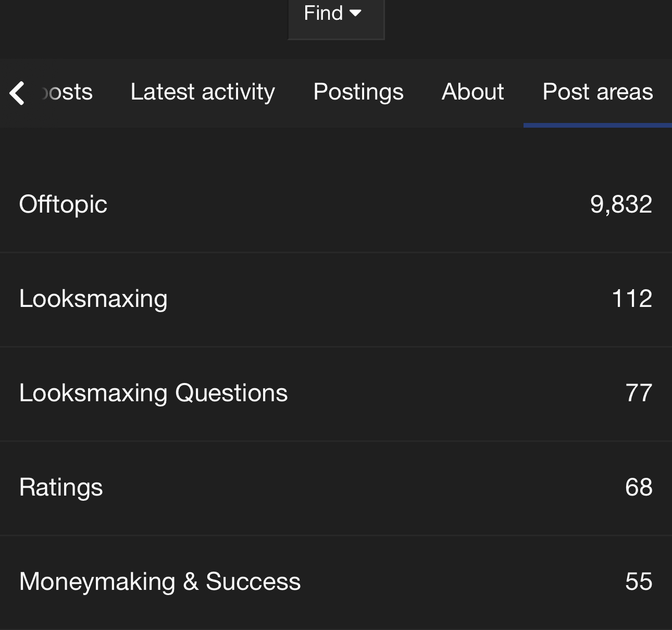Switch to the partially hidden posts tab

coord(68,92)
